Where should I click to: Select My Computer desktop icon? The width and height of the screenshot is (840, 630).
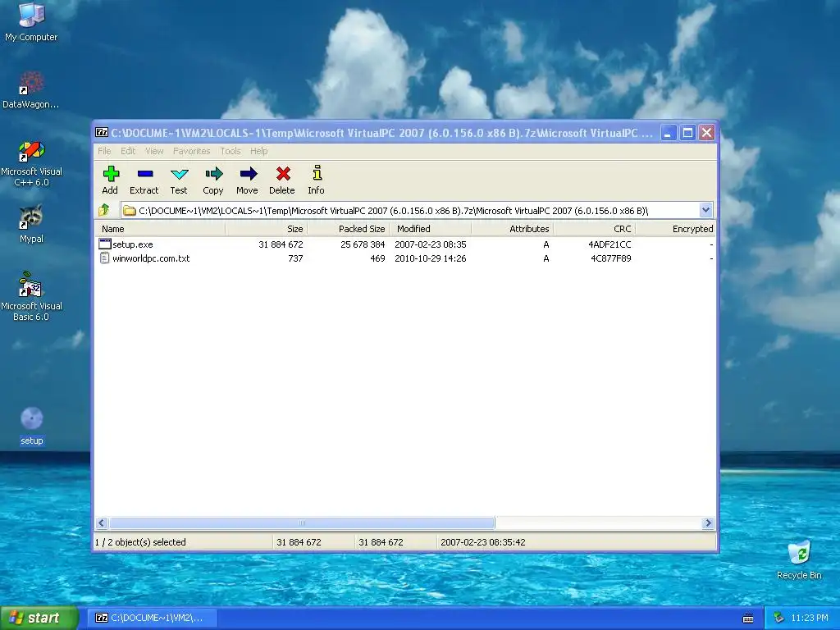tap(31, 22)
